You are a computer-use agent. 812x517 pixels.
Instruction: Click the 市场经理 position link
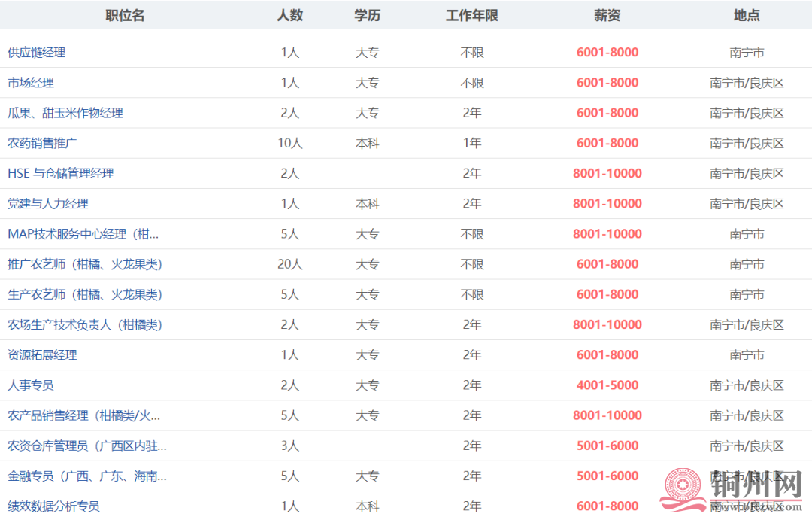31,83
